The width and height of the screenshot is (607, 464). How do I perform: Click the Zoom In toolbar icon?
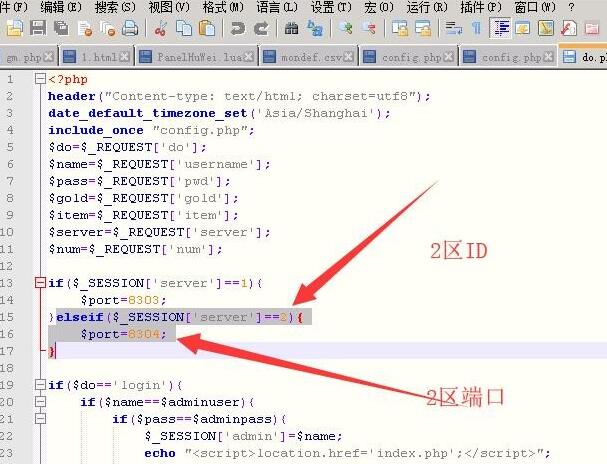click(345, 29)
